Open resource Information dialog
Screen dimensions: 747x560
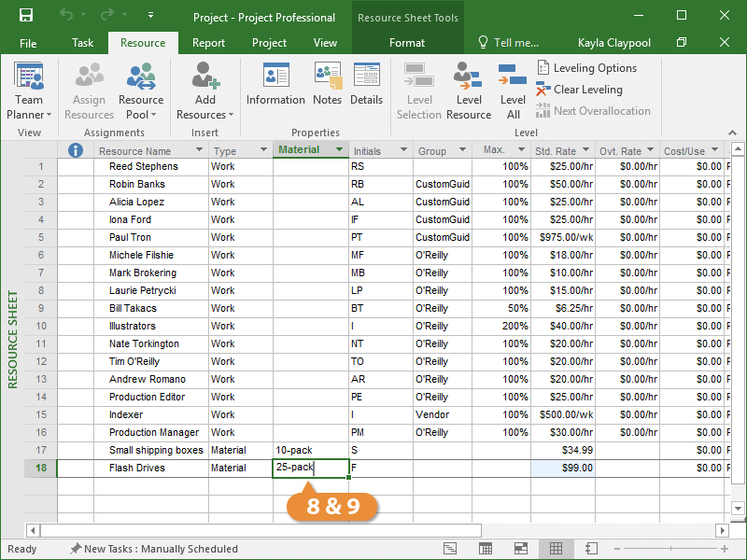[x=275, y=84]
